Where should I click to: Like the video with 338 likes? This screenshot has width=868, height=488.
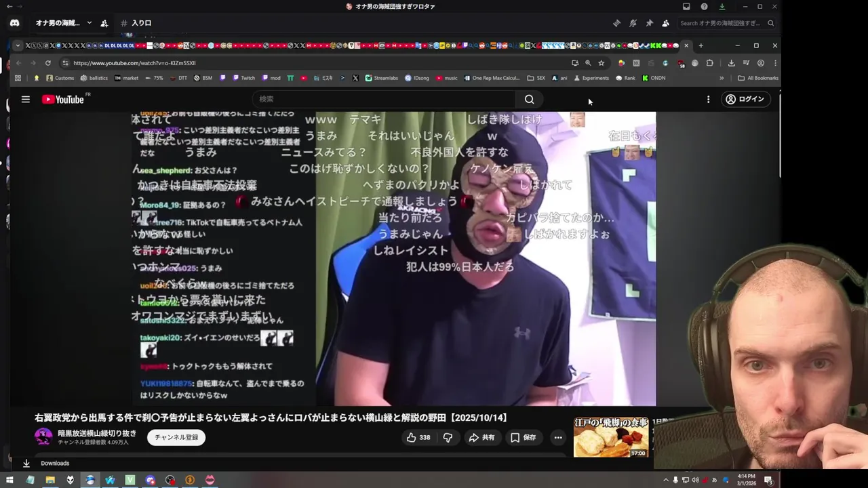418,437
